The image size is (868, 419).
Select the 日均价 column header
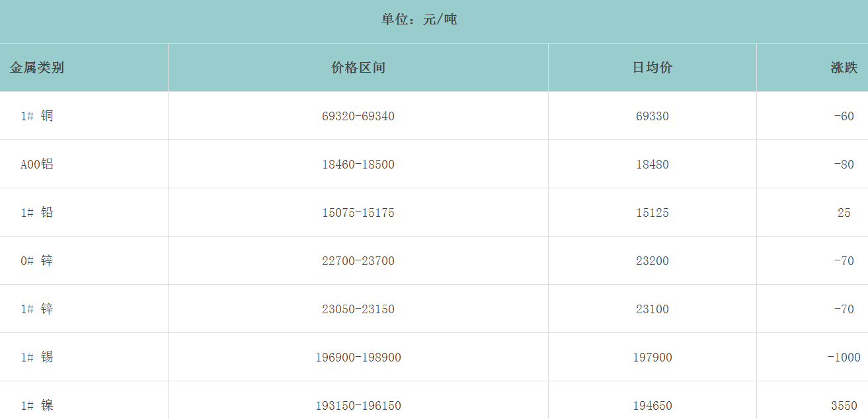652,67
